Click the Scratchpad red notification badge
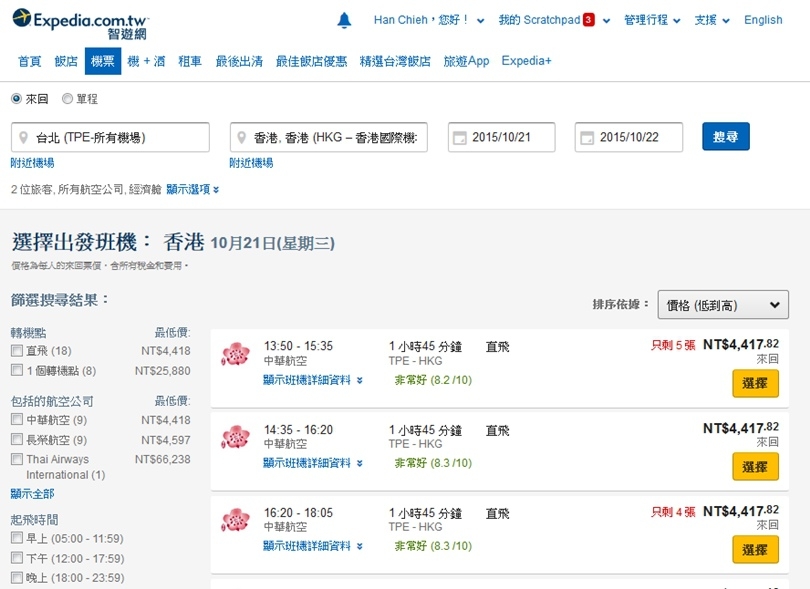 (x=589, y=20)
